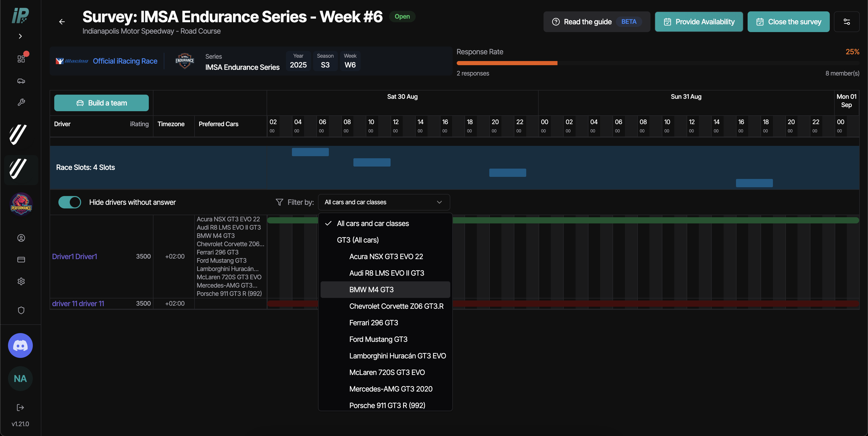This screenshot has height=436, width=868.
Task: Open the shield icon in sidebar
Action: pyautogui.click(x=21, y=310)
